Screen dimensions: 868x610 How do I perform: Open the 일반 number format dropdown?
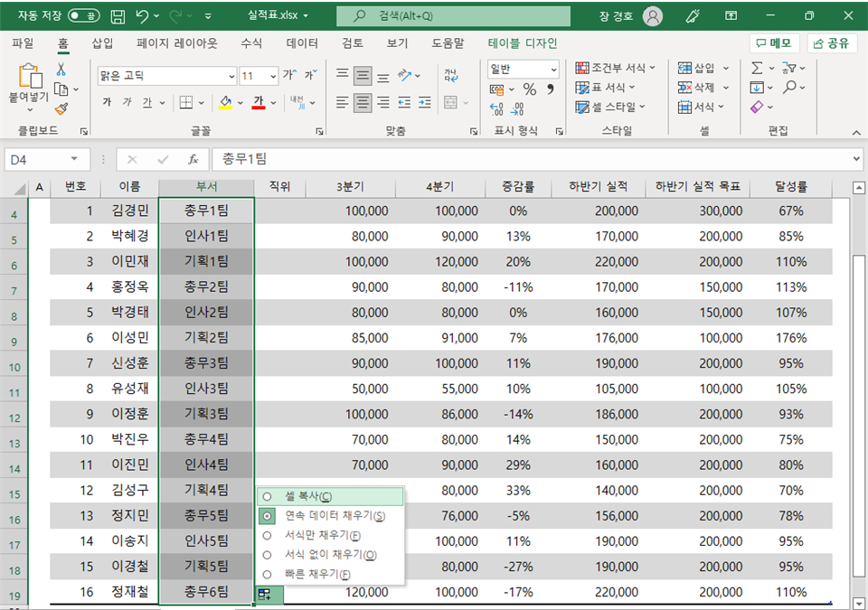point(553,70)
